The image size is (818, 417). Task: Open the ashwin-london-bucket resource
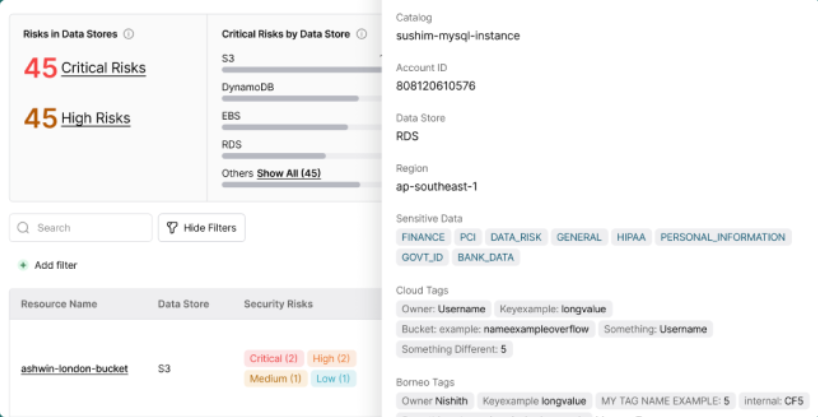(x=74, y=369)
